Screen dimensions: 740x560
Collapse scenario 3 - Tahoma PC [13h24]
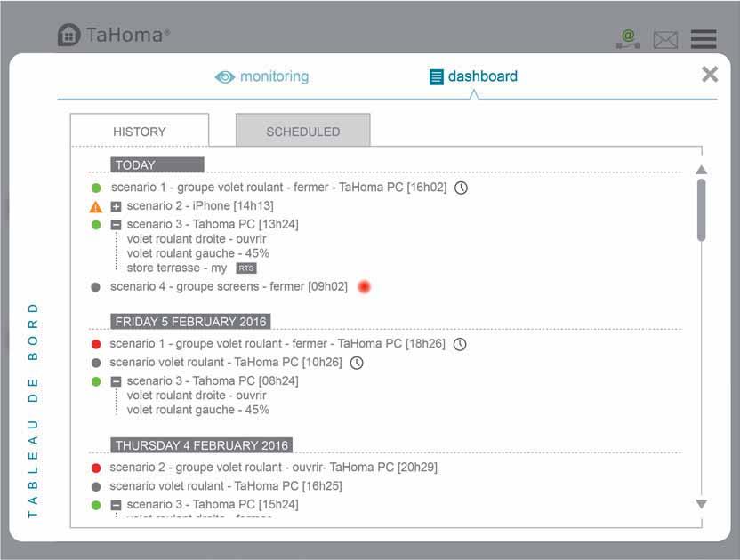point(116,225)
